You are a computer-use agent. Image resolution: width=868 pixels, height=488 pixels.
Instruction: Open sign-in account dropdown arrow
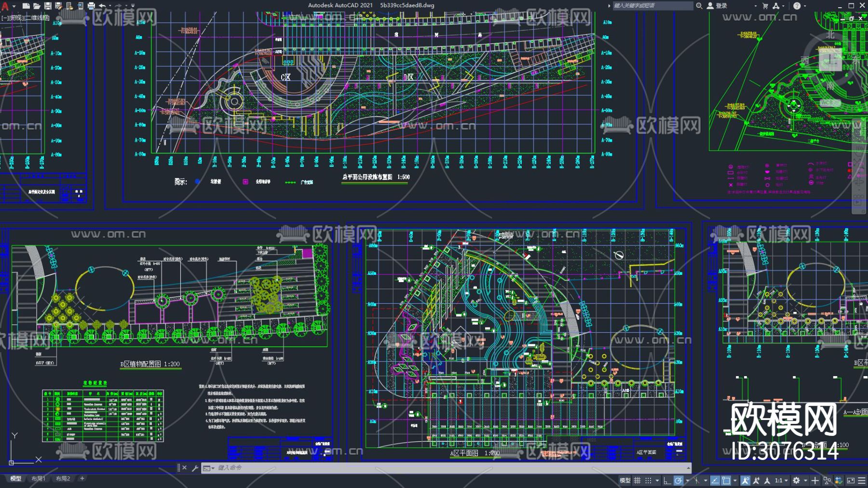(x=756, y=6)
